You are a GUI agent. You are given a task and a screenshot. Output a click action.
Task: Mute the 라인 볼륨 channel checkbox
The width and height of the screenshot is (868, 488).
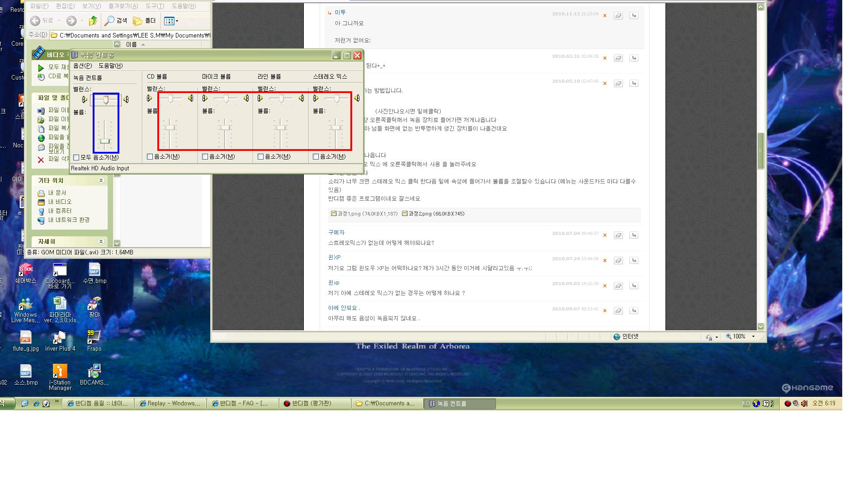261,156
